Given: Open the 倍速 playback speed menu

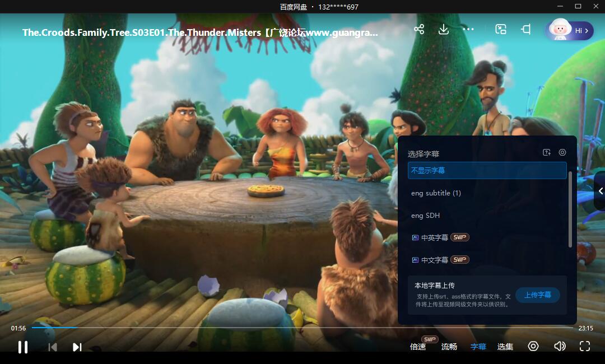Looking at the screenshot, I should click(x=418, y=347).
